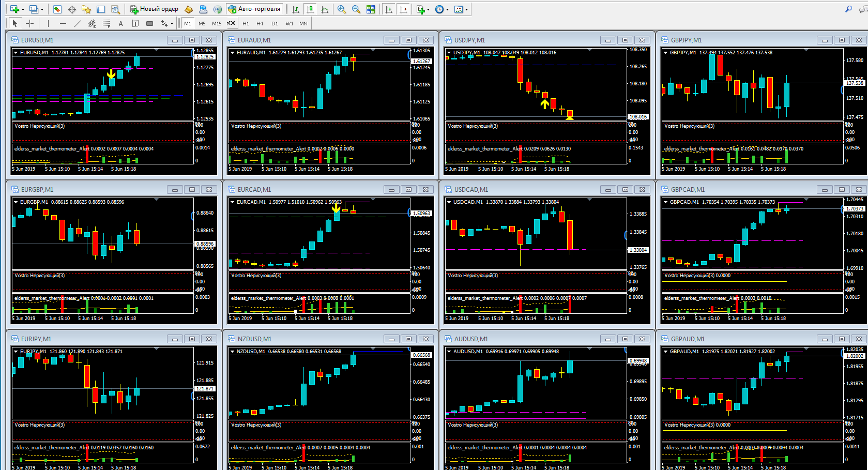Open the templates dropdown arrow
This screenshot has height=470, width=868.
466,9
